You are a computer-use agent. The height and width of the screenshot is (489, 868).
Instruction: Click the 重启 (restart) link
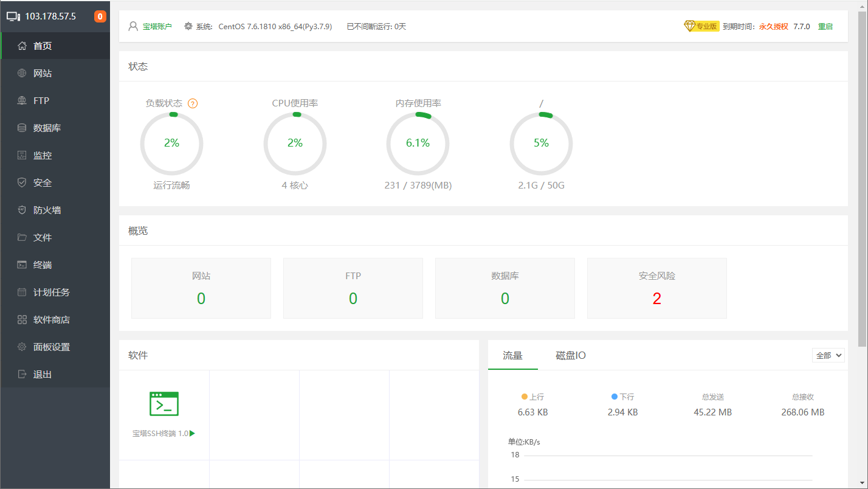point(825,26)
